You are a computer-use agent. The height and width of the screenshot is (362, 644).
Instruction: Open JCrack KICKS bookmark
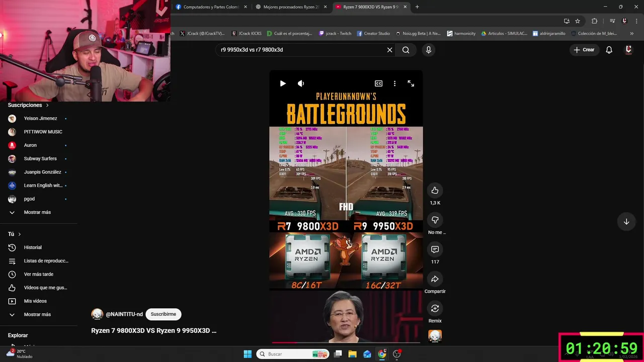point(247,34)
